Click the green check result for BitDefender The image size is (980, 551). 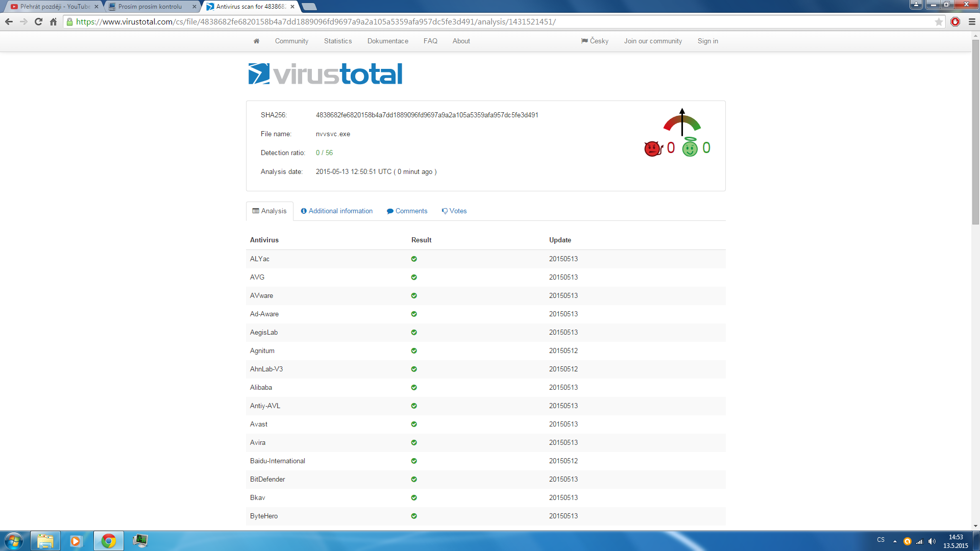point(414,480)
